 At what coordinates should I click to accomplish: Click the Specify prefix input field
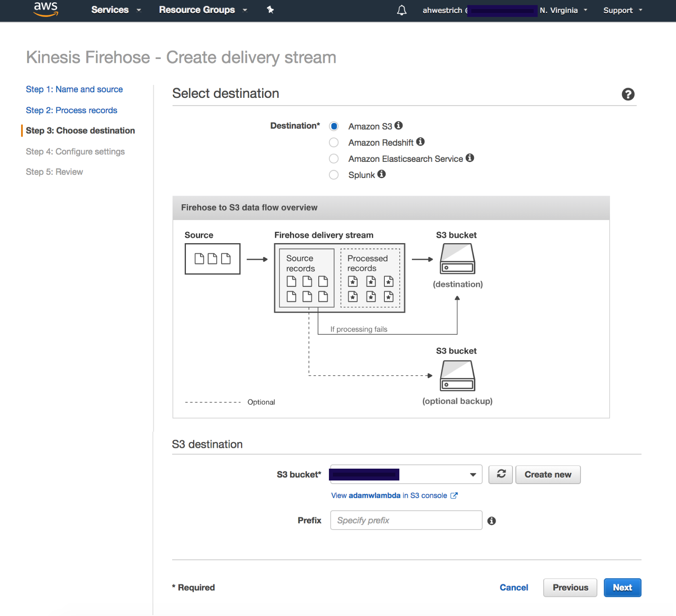tap(406, 521)
